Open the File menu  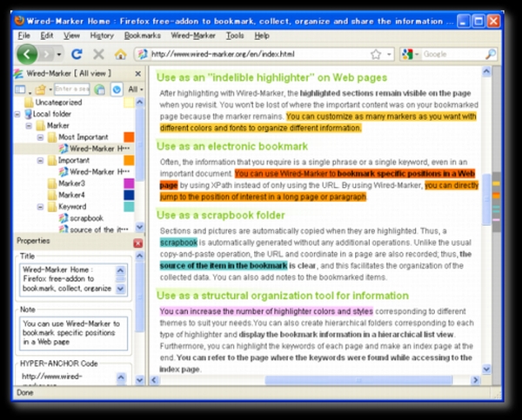(24, 36)
